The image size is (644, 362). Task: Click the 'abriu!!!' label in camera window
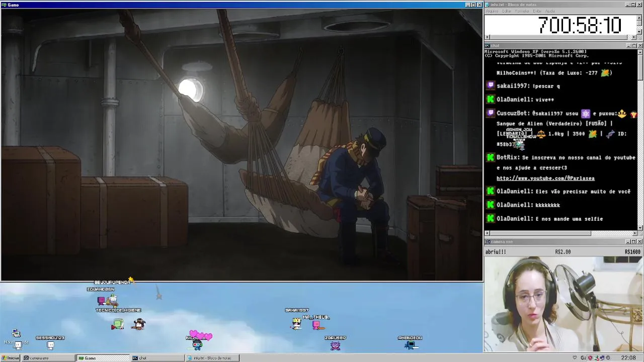(496, 252)
